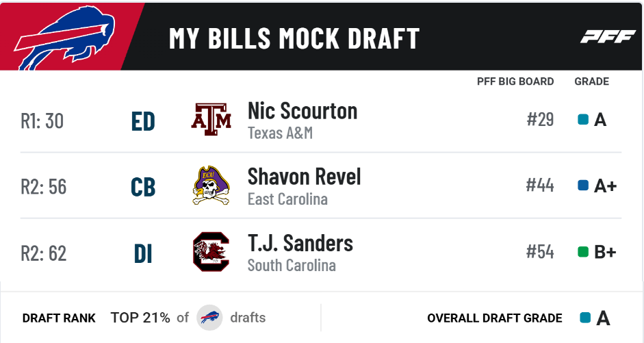Click the East Carolina Pirates logo

[x=211, y=186]
